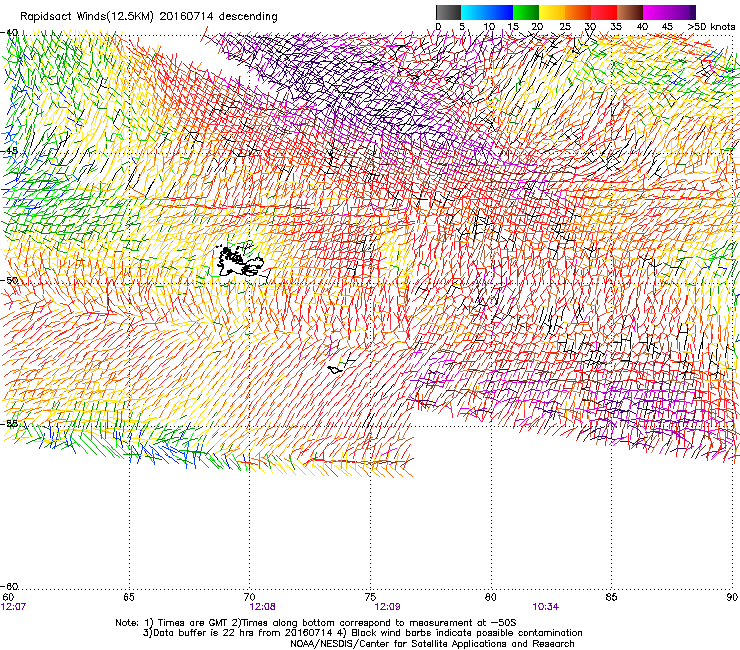Click the 'NOAA/NESDIS/Center for Satellite Applications and Research' credit
740x650 pixels.
tap(432, 644)
